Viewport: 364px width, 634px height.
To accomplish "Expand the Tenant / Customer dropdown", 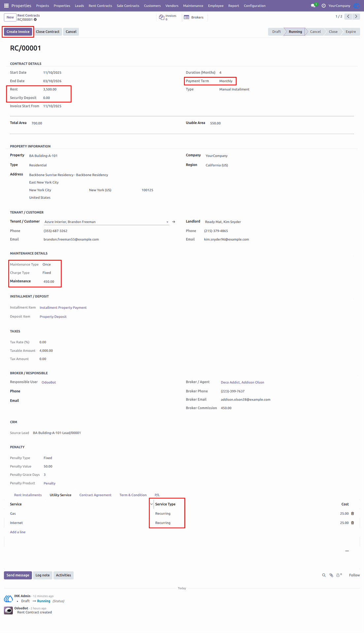I will tap(167, 222).
